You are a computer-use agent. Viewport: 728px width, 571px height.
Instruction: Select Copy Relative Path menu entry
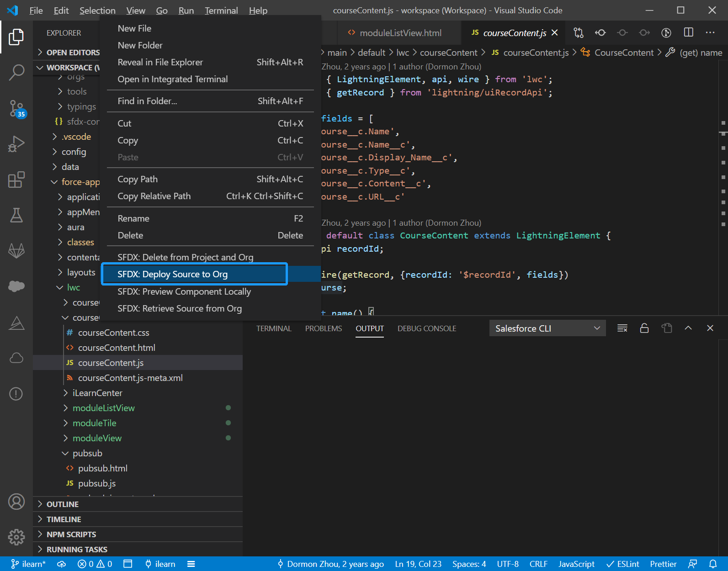[210, 196]
